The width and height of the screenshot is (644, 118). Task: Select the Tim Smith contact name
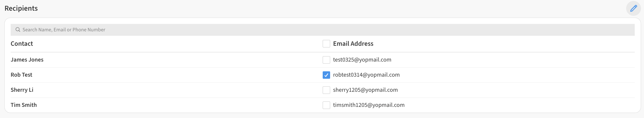click(x=24, y=105)
